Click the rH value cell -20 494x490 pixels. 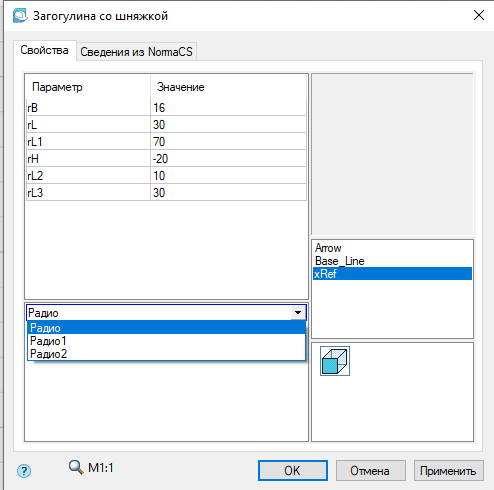tap(228, 158)
